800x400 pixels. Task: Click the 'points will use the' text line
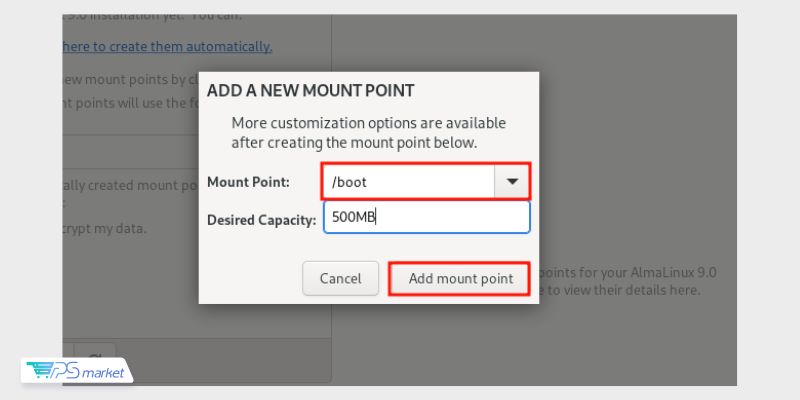click(131, 103)
